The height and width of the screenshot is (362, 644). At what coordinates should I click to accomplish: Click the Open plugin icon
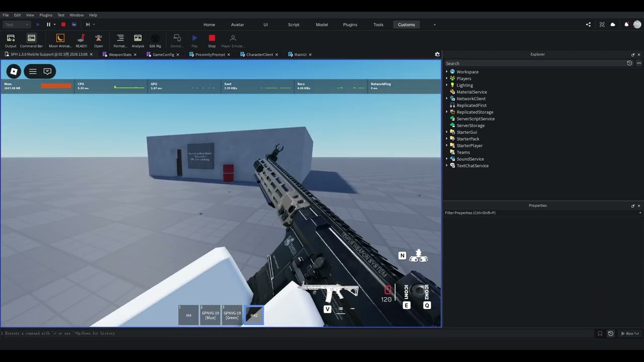99,41
